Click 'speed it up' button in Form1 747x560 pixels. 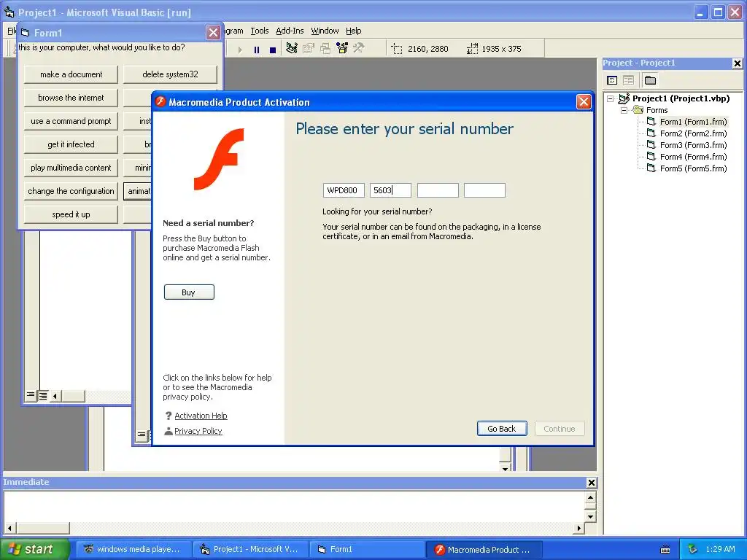click(x=71, y=214)
